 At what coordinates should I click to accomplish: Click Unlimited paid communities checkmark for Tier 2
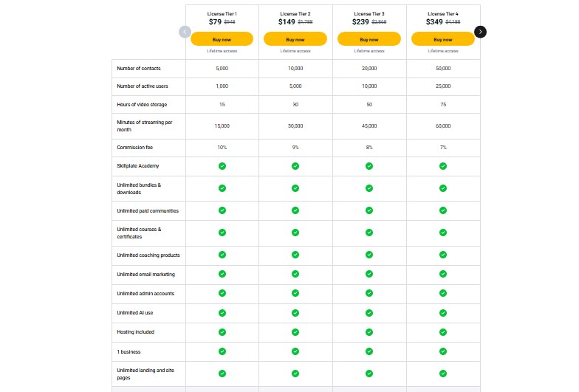(x=295, y=210)
